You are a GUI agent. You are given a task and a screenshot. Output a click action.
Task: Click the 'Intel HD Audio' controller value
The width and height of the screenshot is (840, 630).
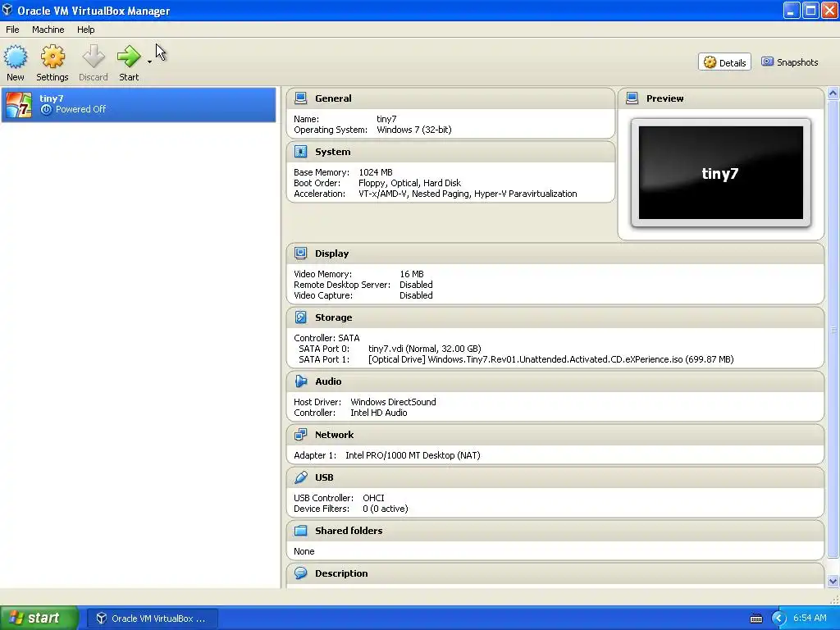pyautogui.click(x=379, y=413)
